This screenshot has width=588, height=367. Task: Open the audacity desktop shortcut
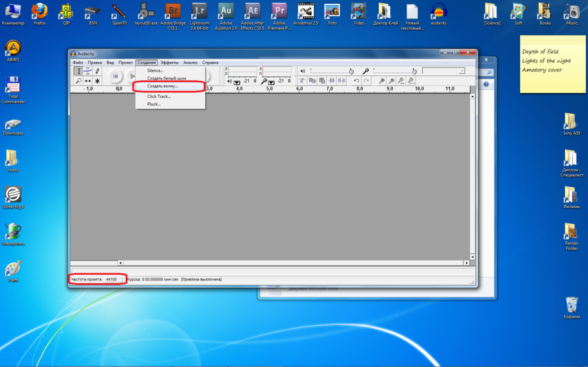438,14
